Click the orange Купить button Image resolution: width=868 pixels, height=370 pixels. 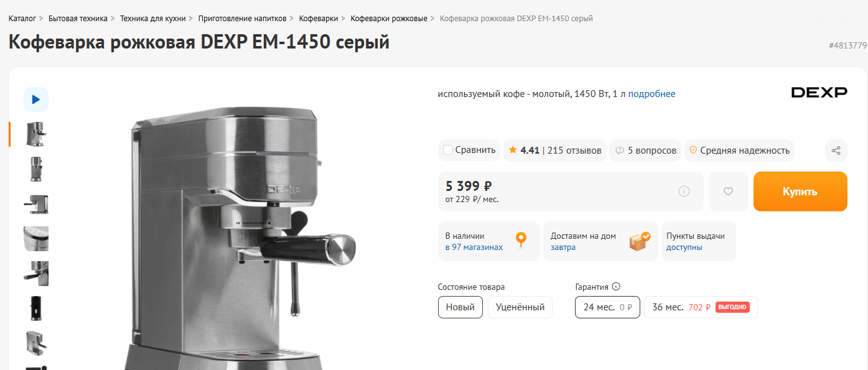click(800, 192)
